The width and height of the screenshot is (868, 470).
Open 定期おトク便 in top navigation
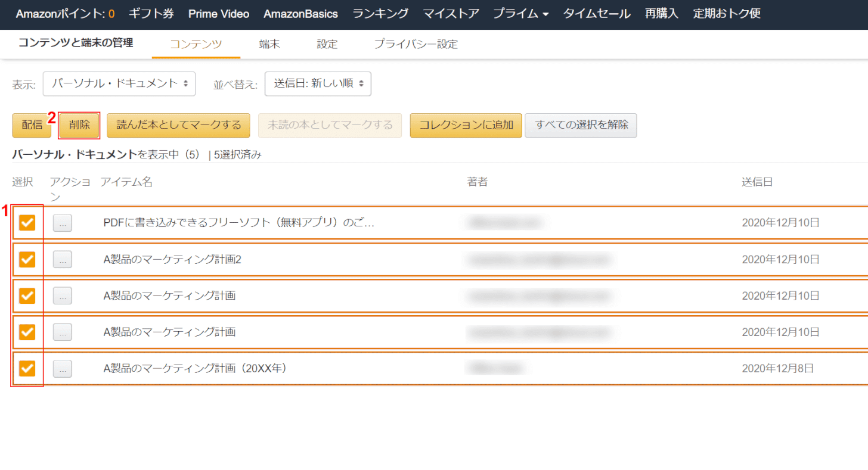(727, 14)
